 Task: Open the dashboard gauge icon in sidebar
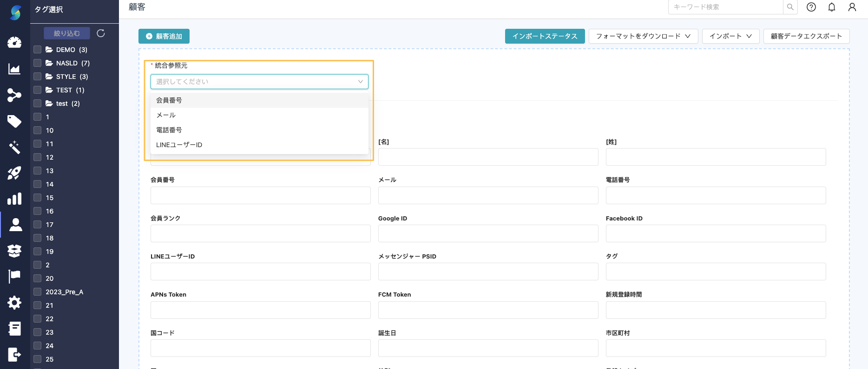pyautogui.click(x=14, y=42)
